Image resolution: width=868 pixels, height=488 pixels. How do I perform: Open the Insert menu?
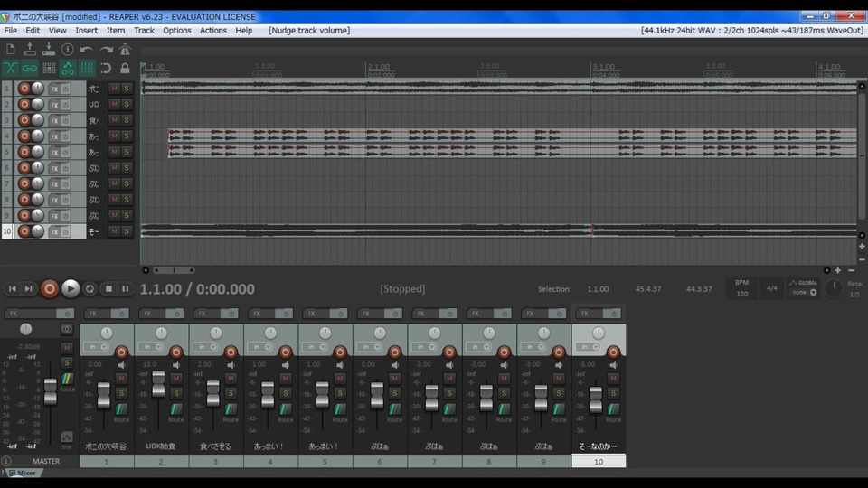point(87,31)
